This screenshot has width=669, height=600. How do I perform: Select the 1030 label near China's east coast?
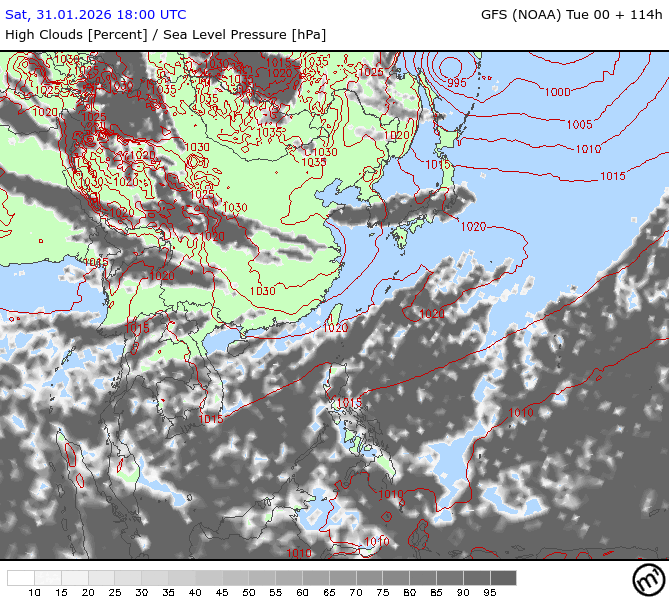pos(262,291)
